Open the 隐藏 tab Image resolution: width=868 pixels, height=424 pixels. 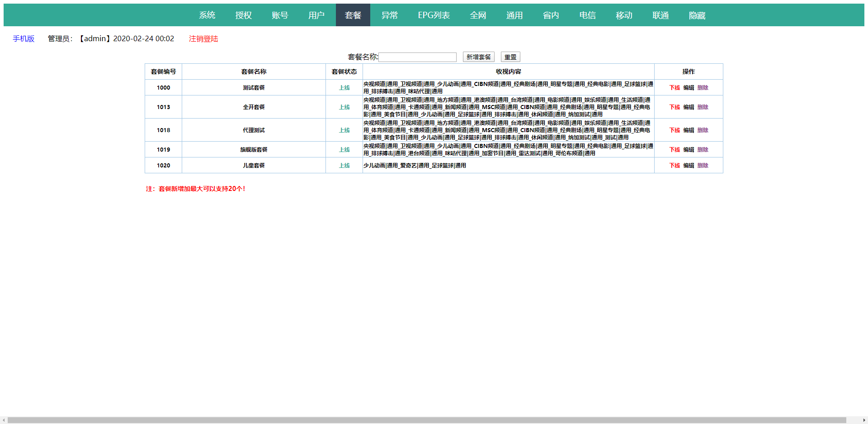(x=697, y=15)
